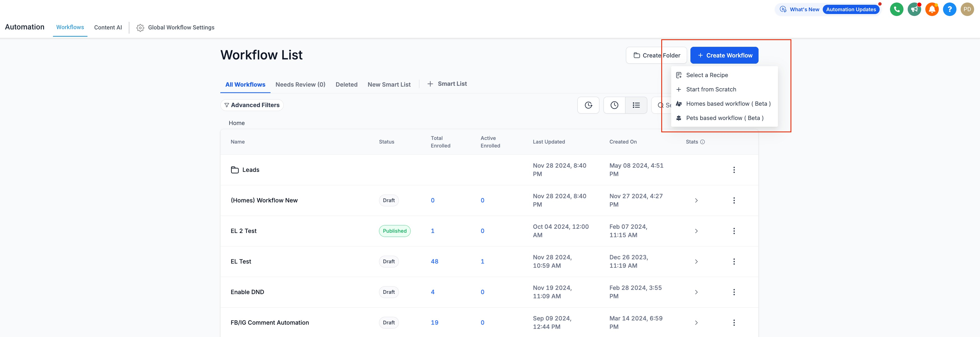Click the Advanced Filters button
980x337 pixels.
[x=252, y=105]
